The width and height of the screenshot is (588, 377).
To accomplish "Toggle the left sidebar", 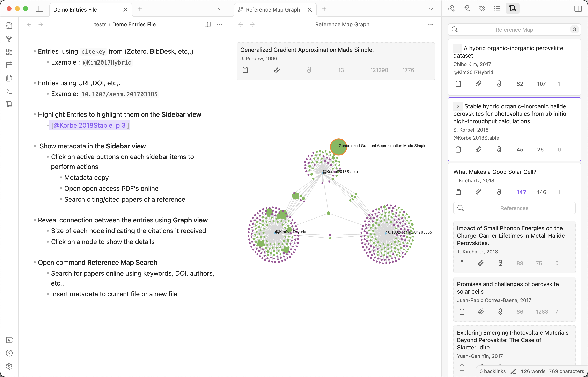I will pos(39,9).
